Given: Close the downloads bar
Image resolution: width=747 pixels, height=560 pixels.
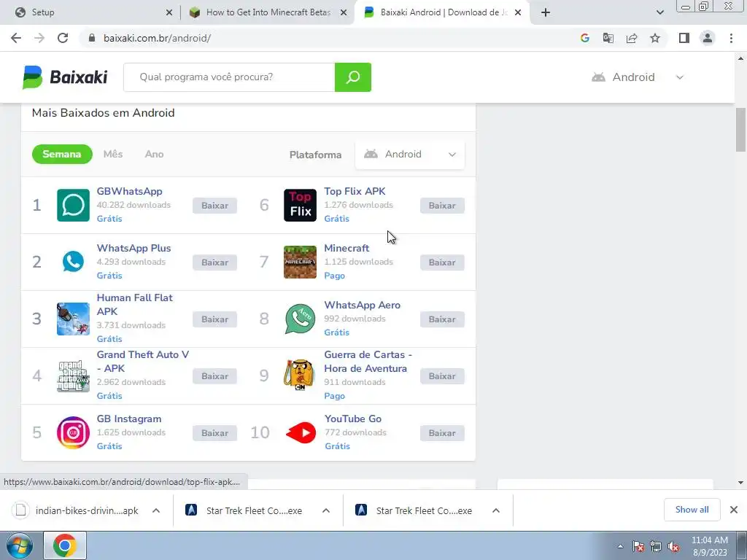Looking at the screenshot, I should point(734,510).
